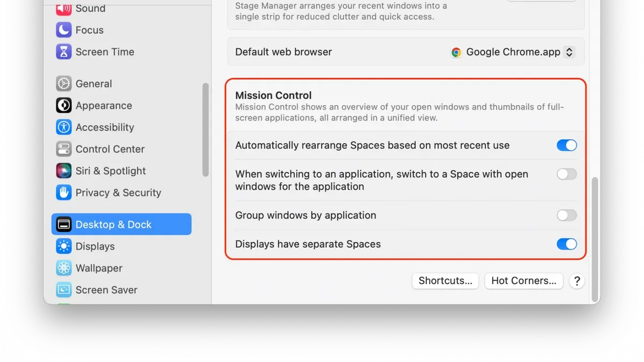Screen dimensions: 644x362
Task: Open the Default web browser dropdown
Action: 513,52
